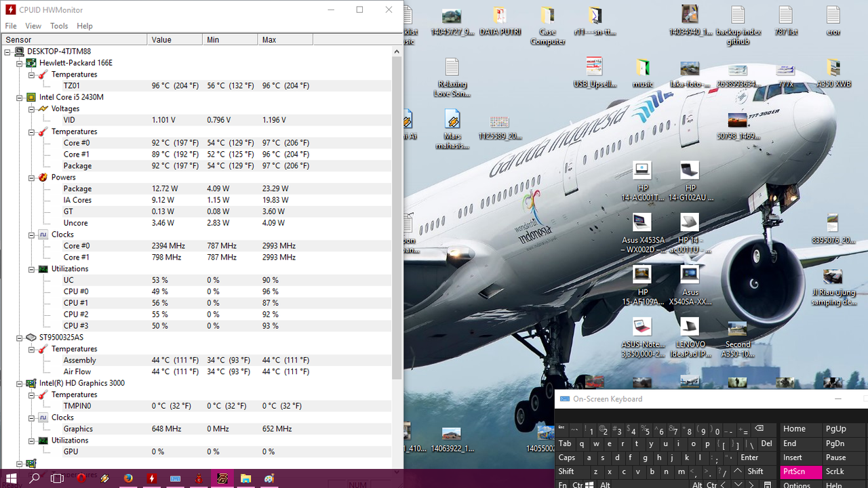Click the hard drive icon for ST9500325AS
868x488 pixels.
[31, 337]
